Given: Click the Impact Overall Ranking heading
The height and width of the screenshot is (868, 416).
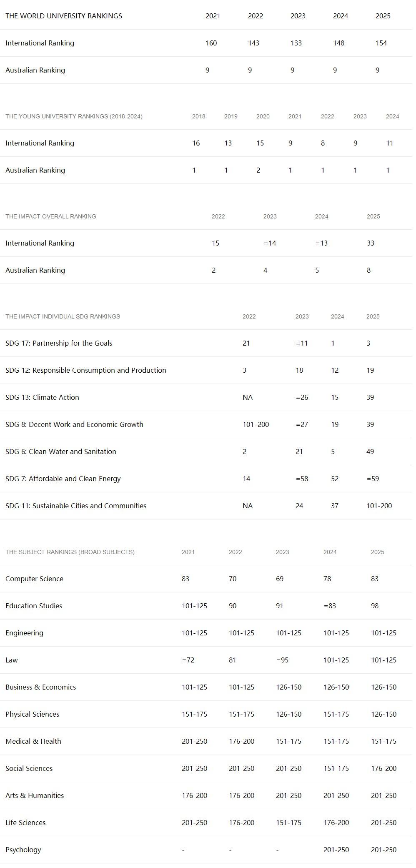Looking at the screenshot, I should click(x=51, y=216).
